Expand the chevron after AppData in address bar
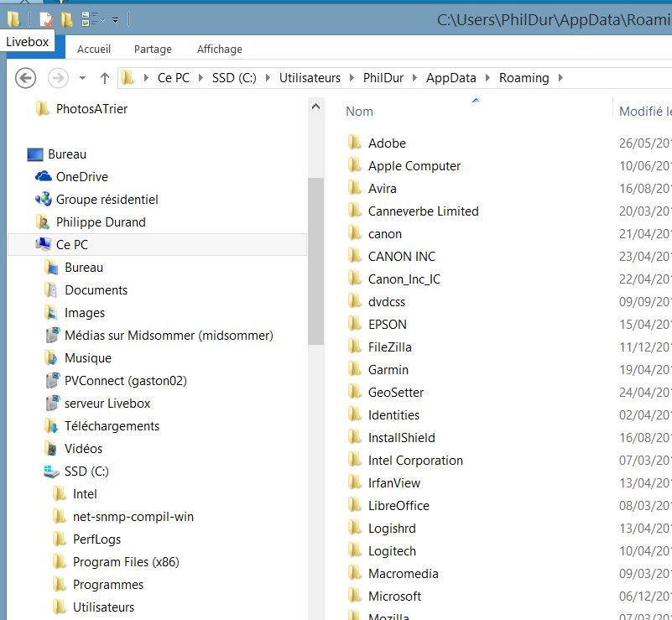The width and height of the screenshot is (672, 620). (487, 78)
